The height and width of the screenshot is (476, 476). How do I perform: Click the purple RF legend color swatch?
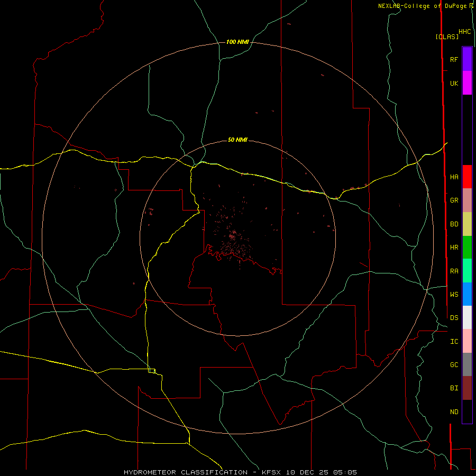click(x=467, y=59)
